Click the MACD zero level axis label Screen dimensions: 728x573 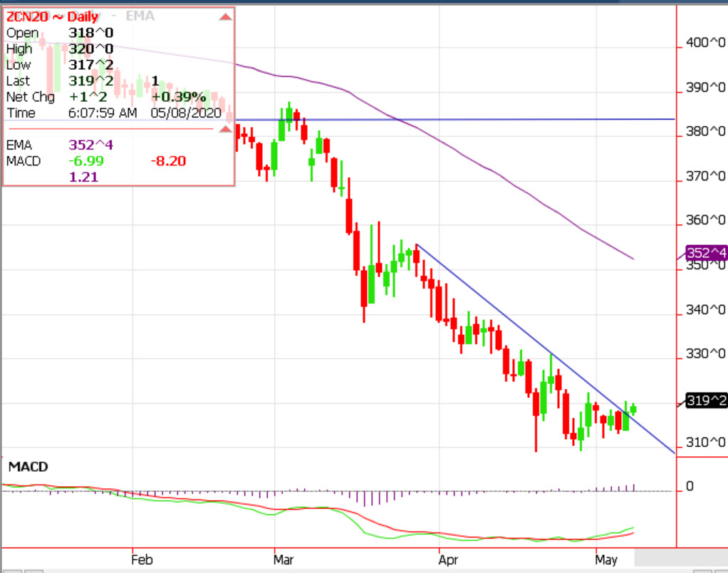click(689, 487)
